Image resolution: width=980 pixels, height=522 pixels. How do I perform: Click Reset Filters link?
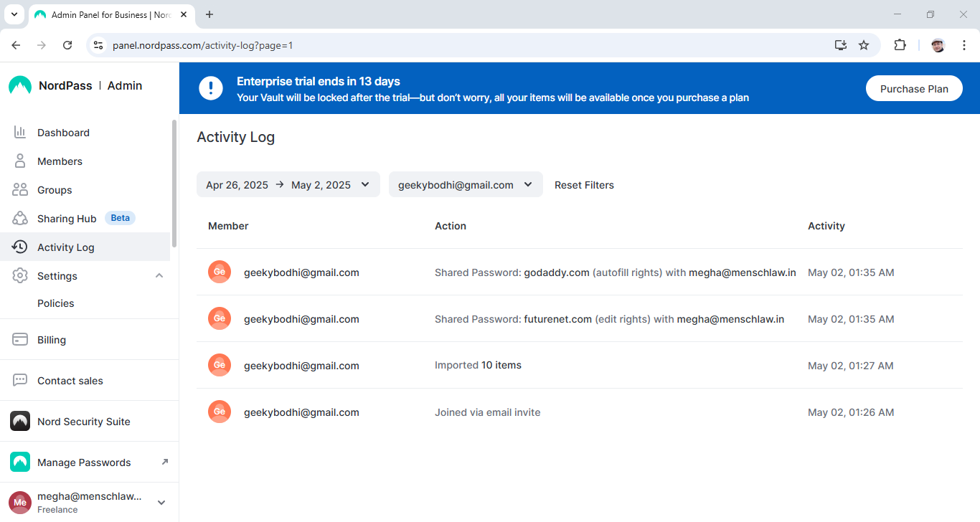click(584, 185)
